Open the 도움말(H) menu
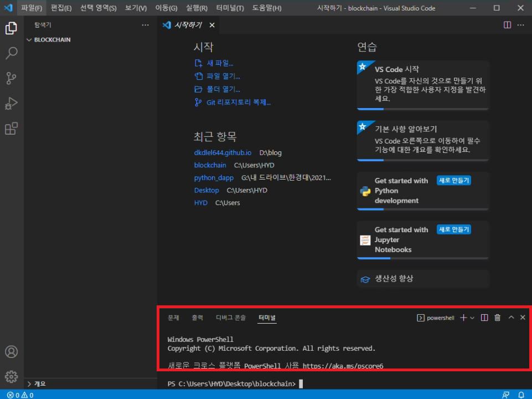The height and width of the screenshot is (399, 532). (267, 8)
